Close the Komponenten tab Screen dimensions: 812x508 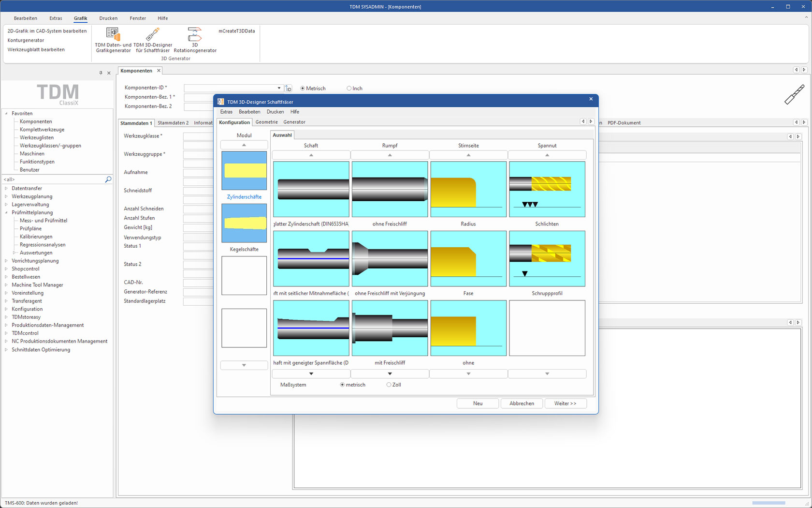[x=159, y=71]
